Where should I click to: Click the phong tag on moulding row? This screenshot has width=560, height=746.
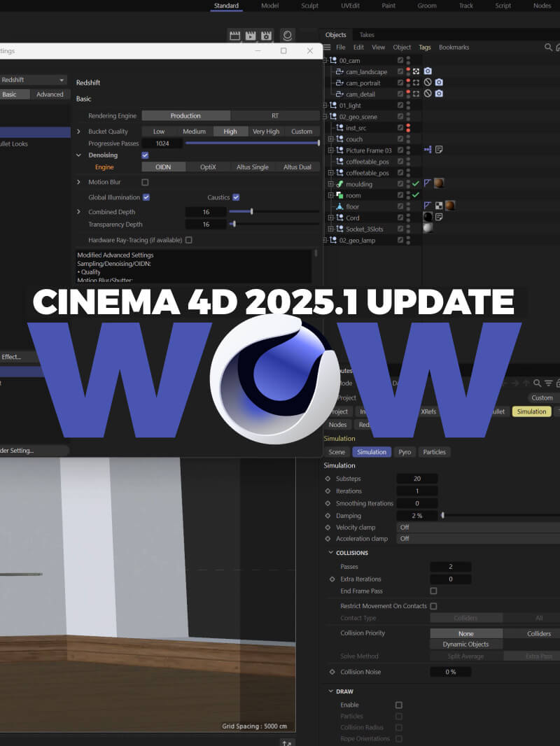point(428,183)
